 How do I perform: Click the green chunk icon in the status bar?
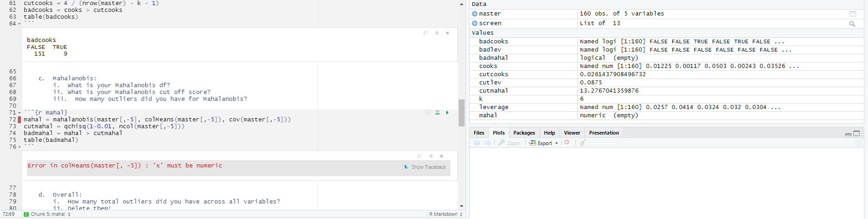point(26,214)
